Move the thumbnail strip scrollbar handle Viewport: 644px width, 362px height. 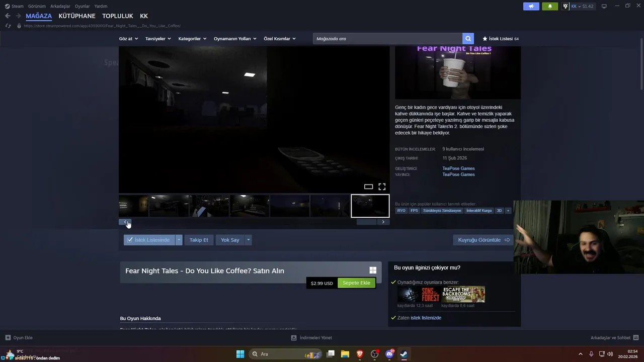[x=366, y=222]
